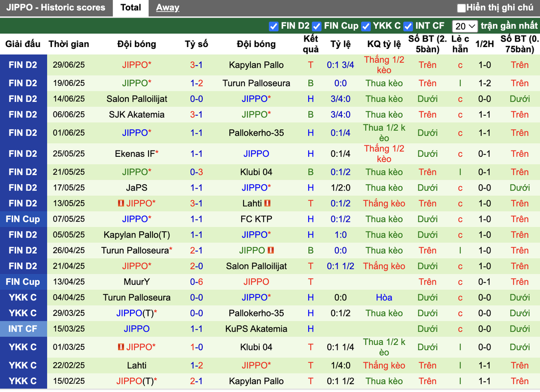Click Klubi 04 team on 01/03/25

[256, 347]
